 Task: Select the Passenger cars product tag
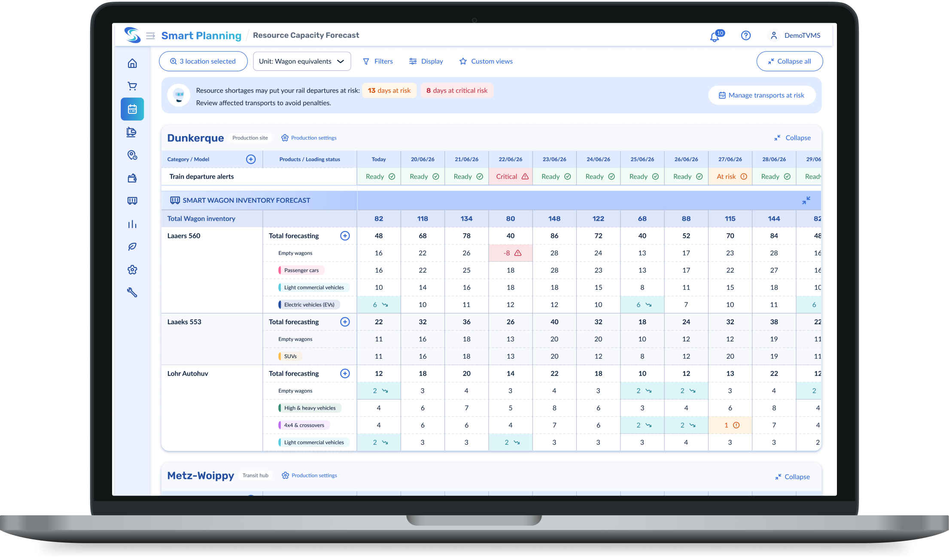pyautogui.click(x=301, y=270)
